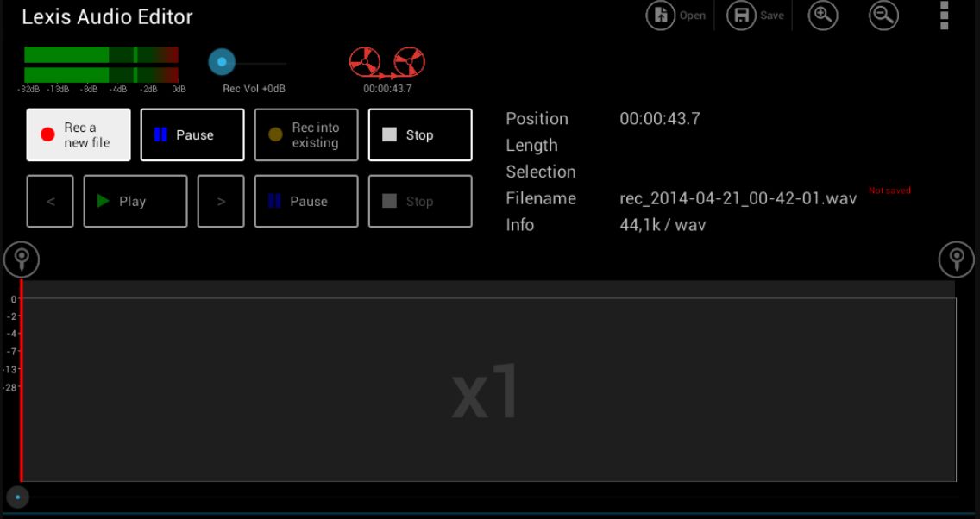The image size is (980, 519).
Task: Click the Position value 00:00:43.7
Action: [660, 119]
